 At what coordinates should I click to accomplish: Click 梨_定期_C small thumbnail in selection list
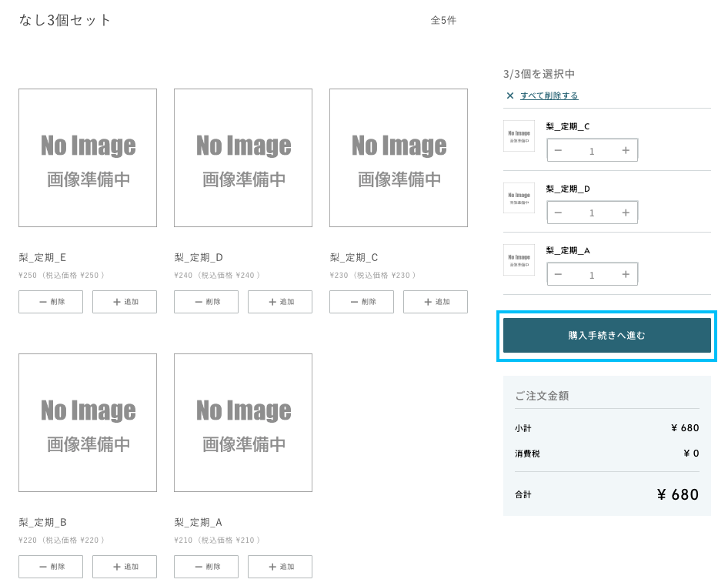[x=519, y=136]
